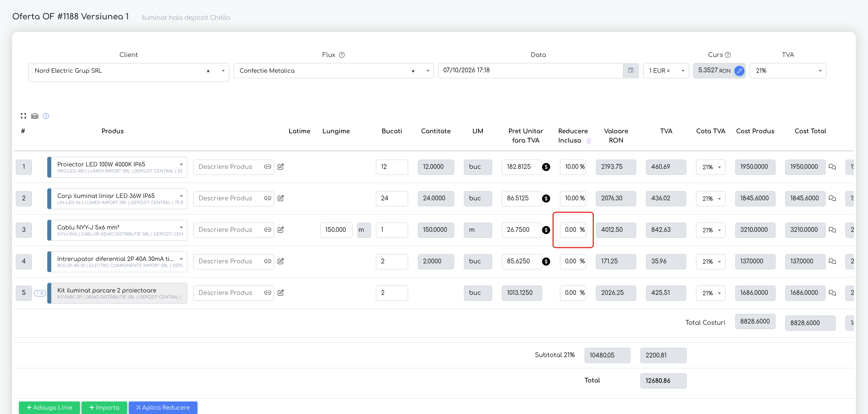The width and height of the screenshot is (868, 414).
Task: Click the Aplica Reducere button
Action: tap(163, 408)
